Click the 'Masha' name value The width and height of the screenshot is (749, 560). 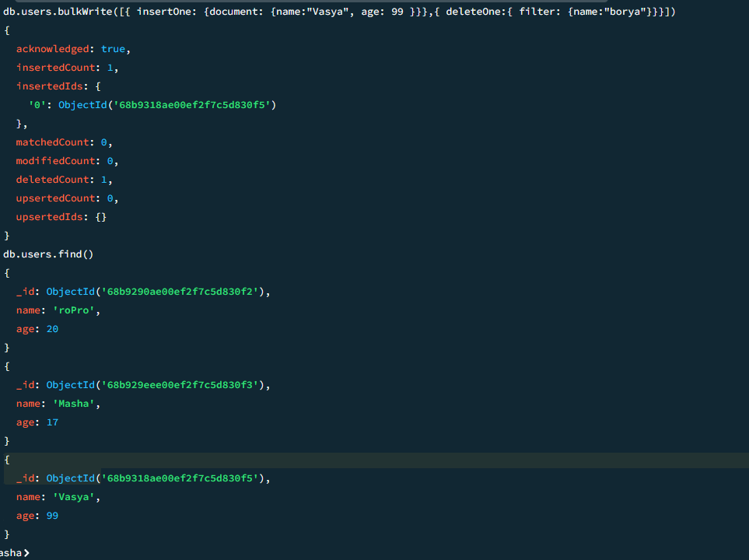tap(76, 404)
